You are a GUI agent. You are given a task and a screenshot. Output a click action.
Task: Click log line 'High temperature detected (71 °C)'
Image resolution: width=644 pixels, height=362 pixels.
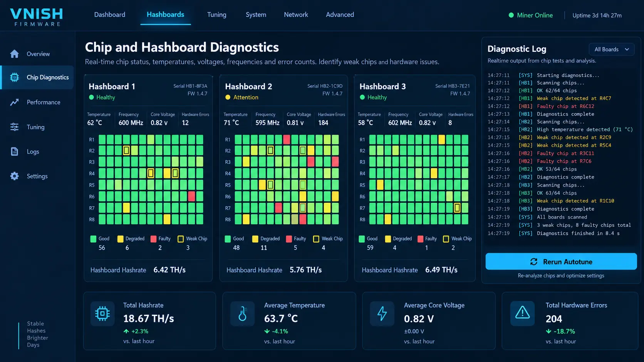pos(585,130)
